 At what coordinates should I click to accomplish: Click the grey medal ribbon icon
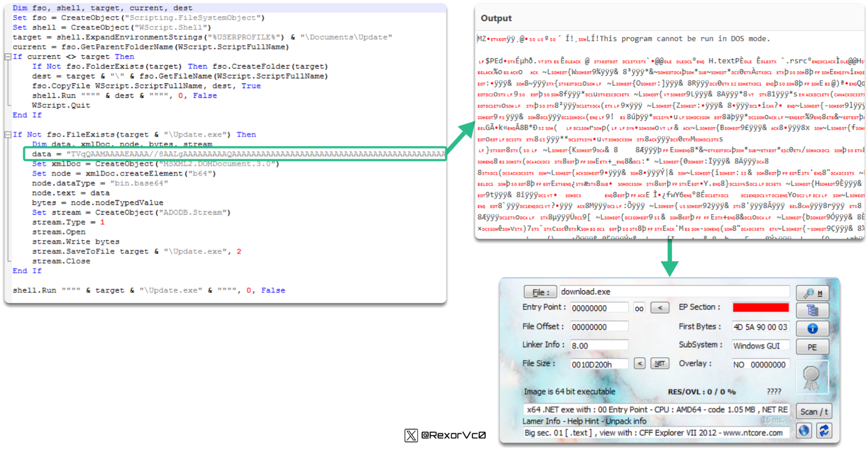[x=812, y=378]
